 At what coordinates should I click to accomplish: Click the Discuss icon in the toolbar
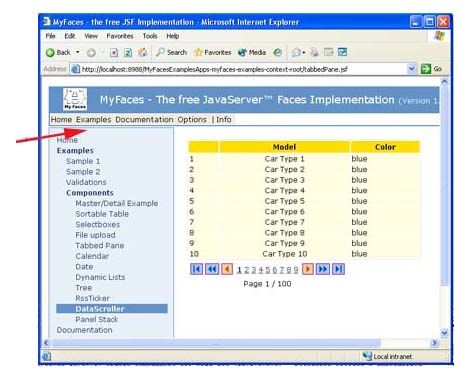tap(342, 52)
